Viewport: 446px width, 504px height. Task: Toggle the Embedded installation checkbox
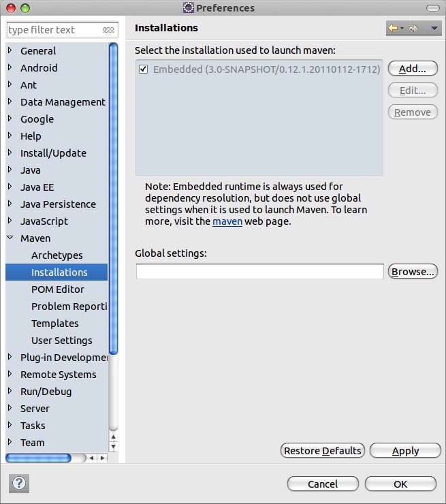143,69
